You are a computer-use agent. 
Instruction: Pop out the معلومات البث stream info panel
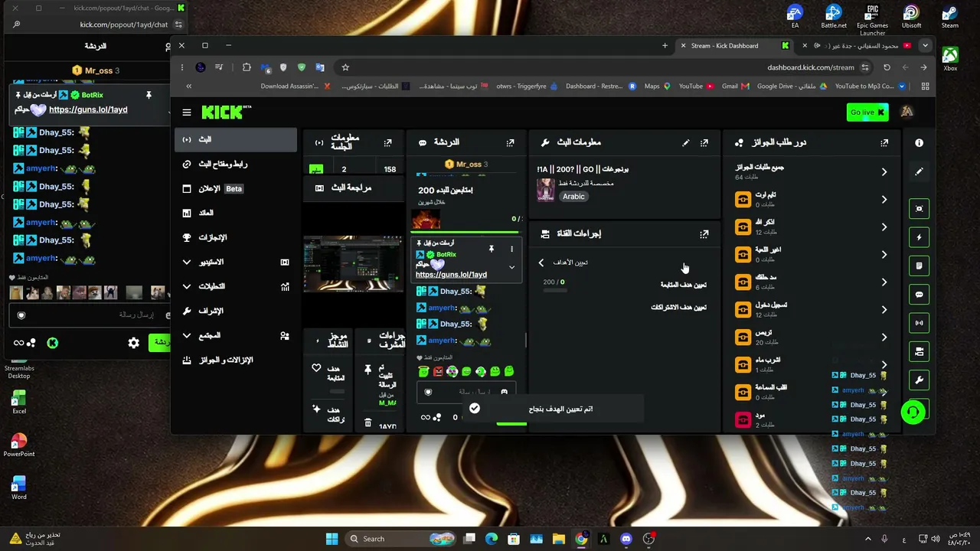(704, 142)
